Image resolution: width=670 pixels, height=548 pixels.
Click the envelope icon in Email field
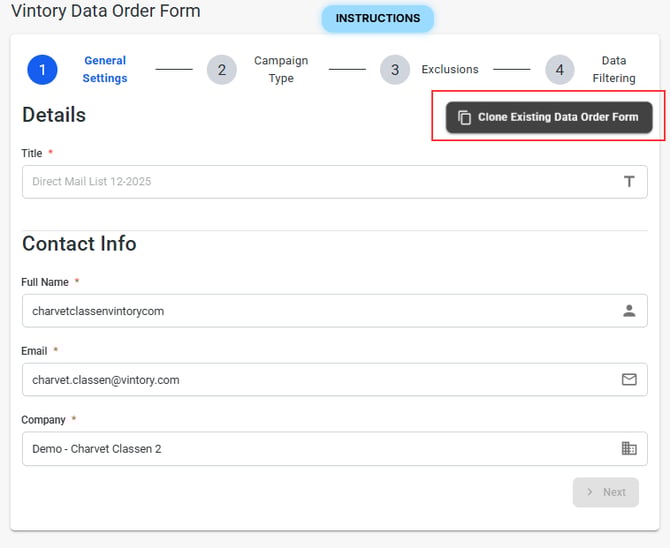(x=629, y=380)
